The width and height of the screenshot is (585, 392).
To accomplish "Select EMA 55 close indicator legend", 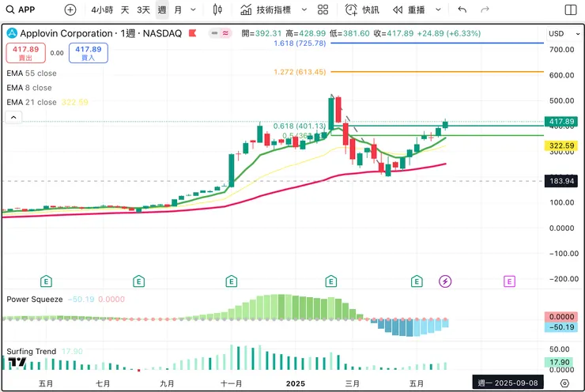I will pos(32,73).
